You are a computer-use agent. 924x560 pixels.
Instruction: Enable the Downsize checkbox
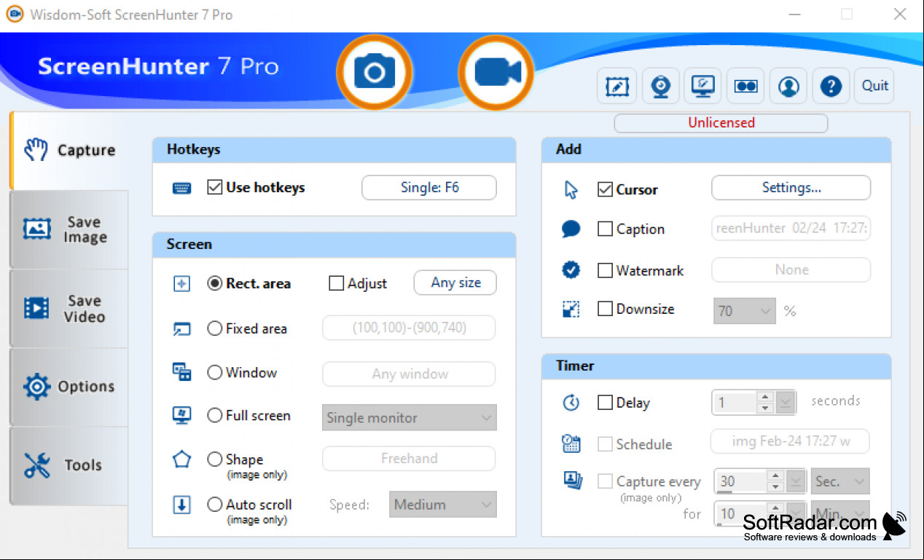click(x=605, y=309)
